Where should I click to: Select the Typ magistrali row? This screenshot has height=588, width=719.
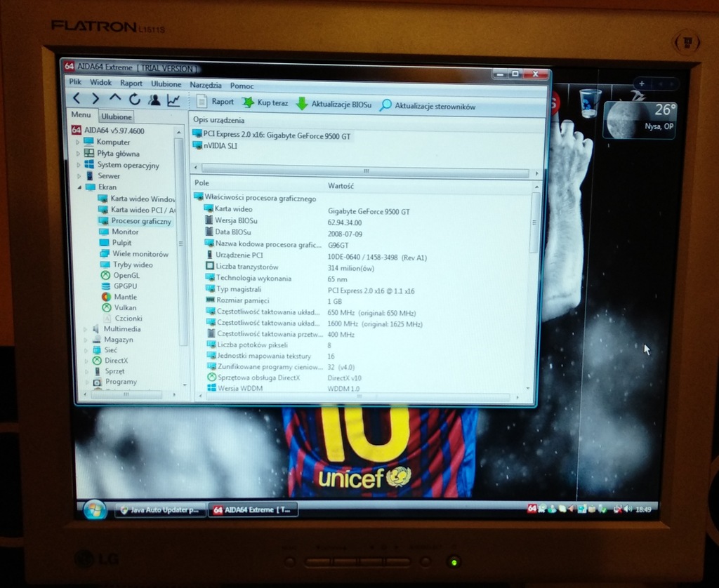[310, 290]
